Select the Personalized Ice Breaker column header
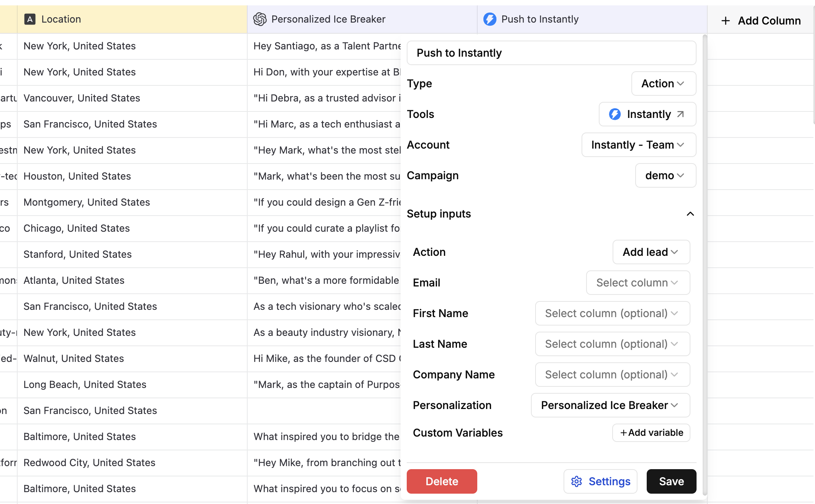 [x=362, y=19]
